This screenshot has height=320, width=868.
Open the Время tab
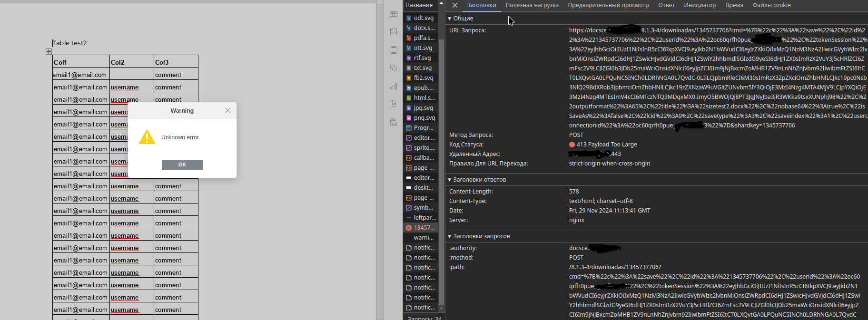(734, 5)
